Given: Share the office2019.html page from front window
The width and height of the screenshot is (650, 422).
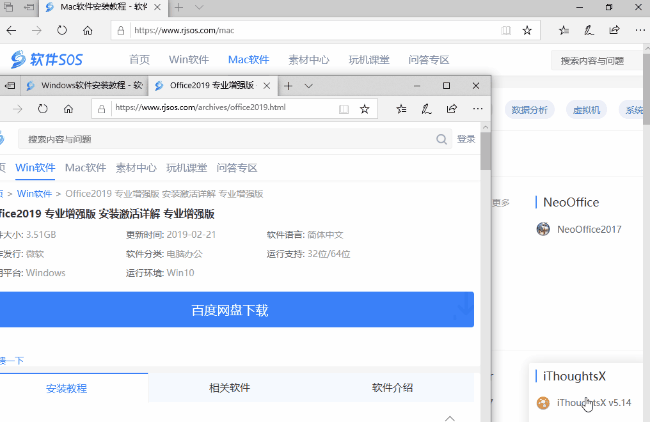Looking at the screenshot, I should point(452,109).
